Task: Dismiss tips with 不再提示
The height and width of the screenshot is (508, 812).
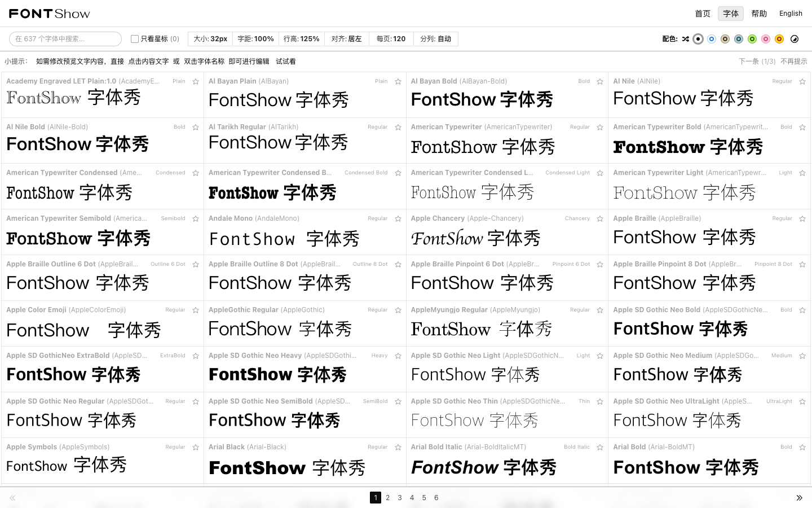Action: (794, 62)
